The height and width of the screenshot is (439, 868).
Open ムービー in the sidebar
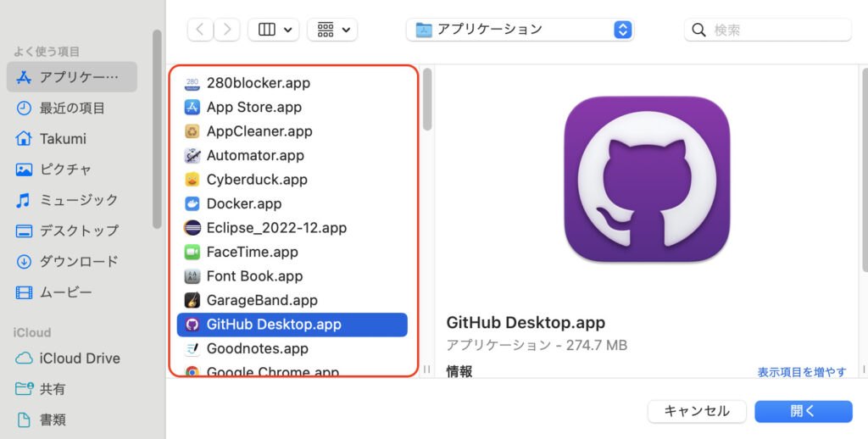pyautogui.click(x=72, y=292)
